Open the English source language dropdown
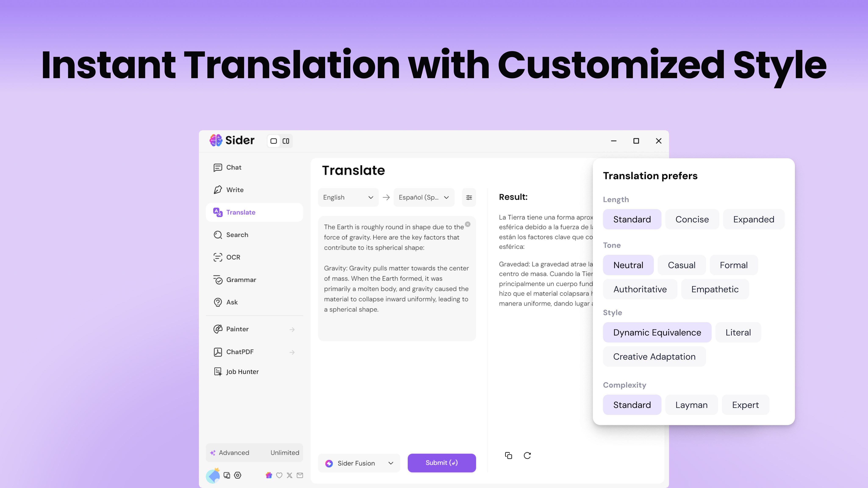Screen dimensions: 868x488 pyautogui.click(x=348, y=197)
